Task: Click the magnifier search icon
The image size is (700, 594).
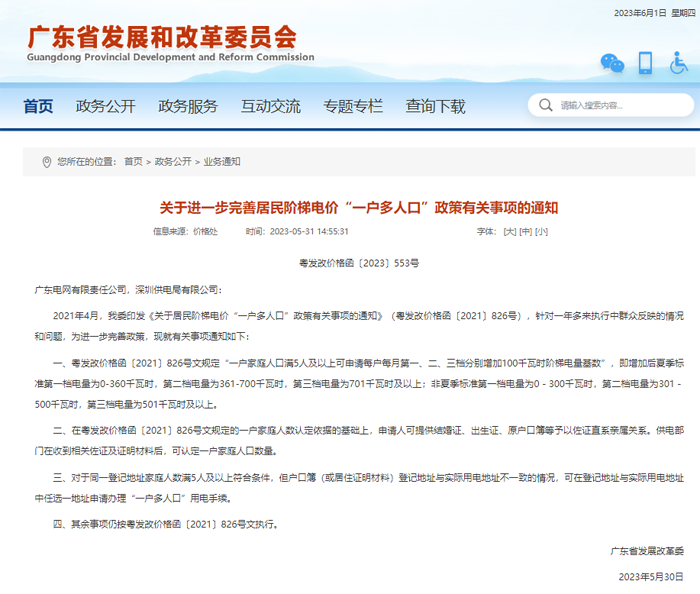Action: click(545, 105)
